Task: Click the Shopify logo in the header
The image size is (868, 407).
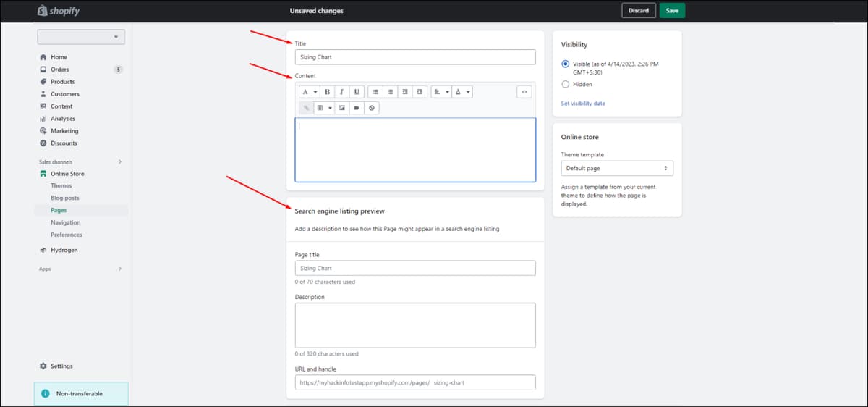Action: point(57,11)
